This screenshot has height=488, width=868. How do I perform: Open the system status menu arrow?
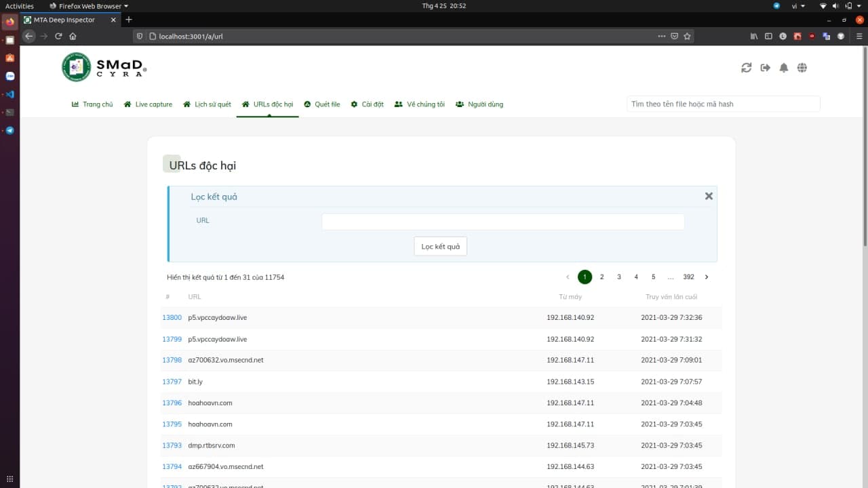click(x=861, y=5)
